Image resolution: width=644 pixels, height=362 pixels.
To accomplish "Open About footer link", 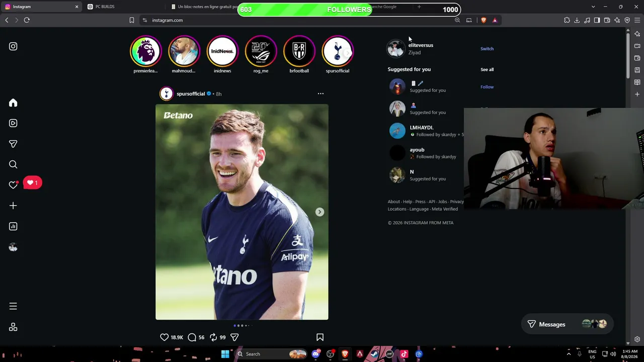I will tap(394, 202).
